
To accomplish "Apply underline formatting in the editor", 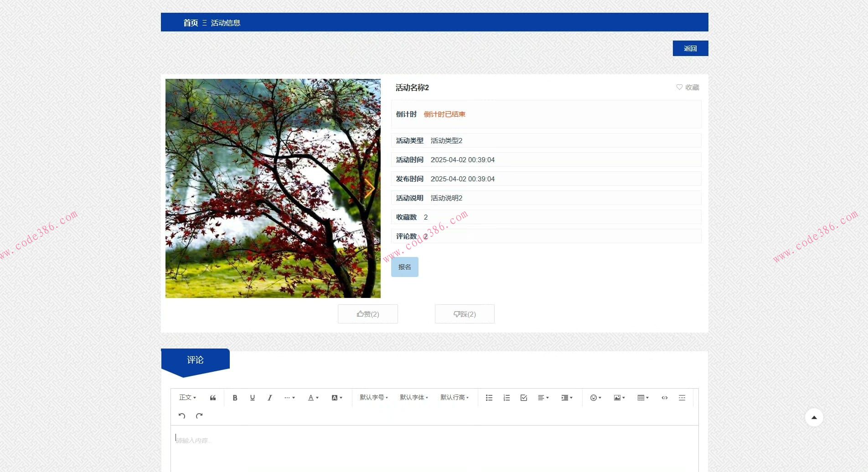I will (x=252, y=398).
